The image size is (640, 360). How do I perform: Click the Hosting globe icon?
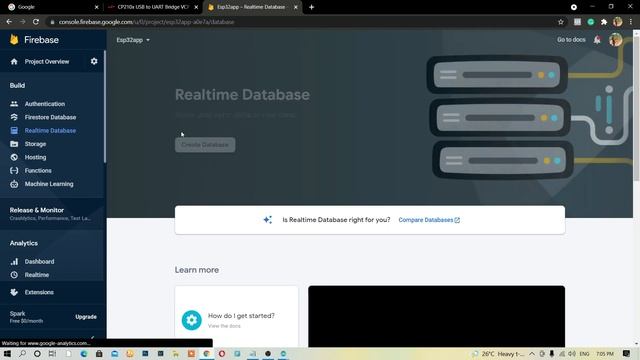[14, 157]
